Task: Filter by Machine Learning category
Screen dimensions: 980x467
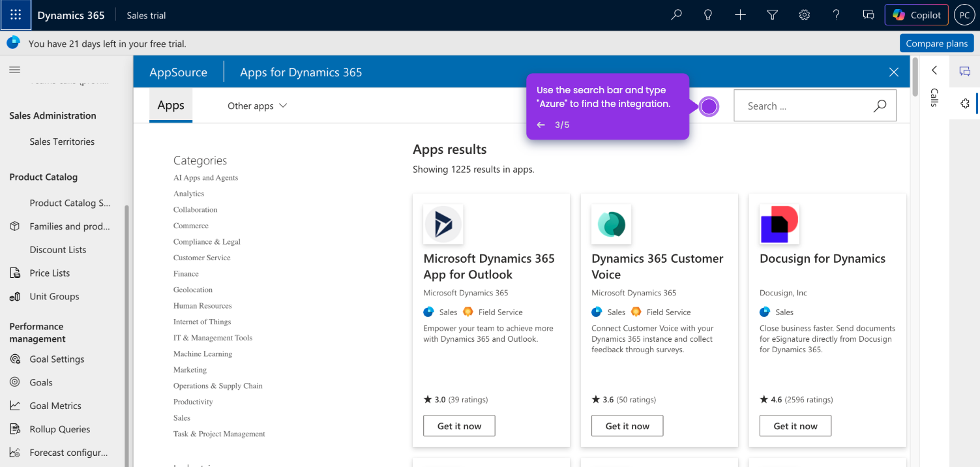Action: [203, 354]
